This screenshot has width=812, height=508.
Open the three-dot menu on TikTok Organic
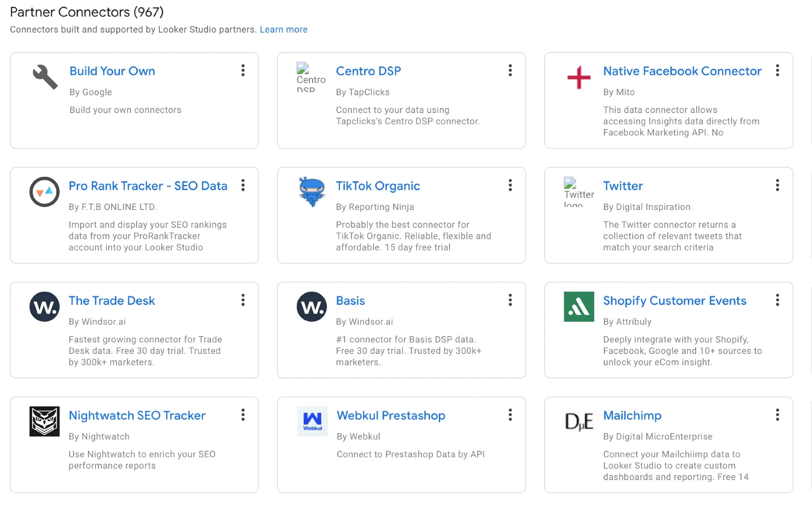pos(510,185)
